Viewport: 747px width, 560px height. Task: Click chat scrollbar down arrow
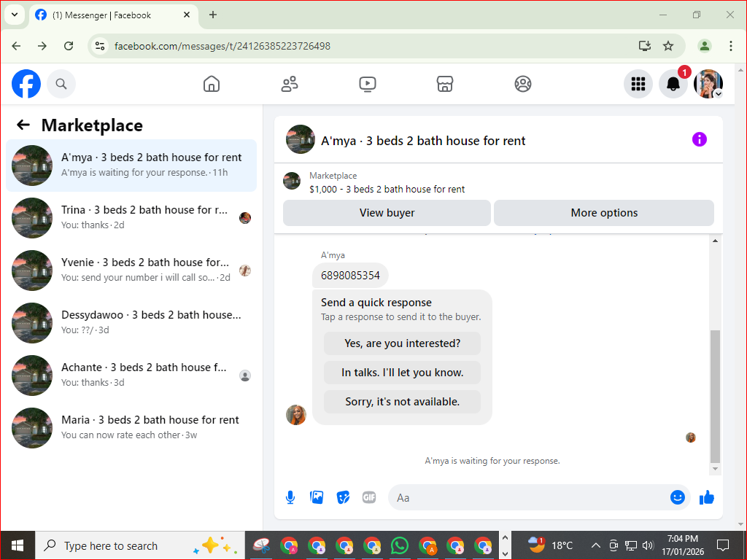point(715,469)
